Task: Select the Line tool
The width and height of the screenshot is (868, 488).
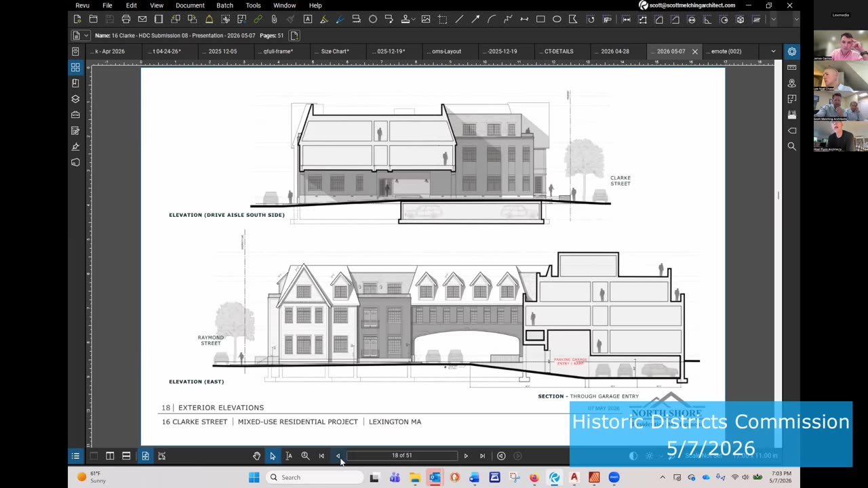Action: 459,19
